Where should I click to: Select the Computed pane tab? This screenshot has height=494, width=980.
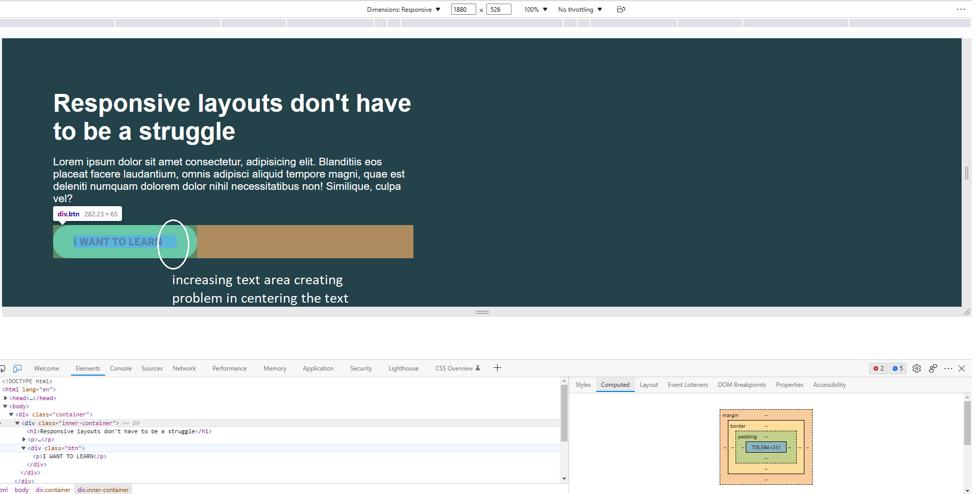point(615,385)
